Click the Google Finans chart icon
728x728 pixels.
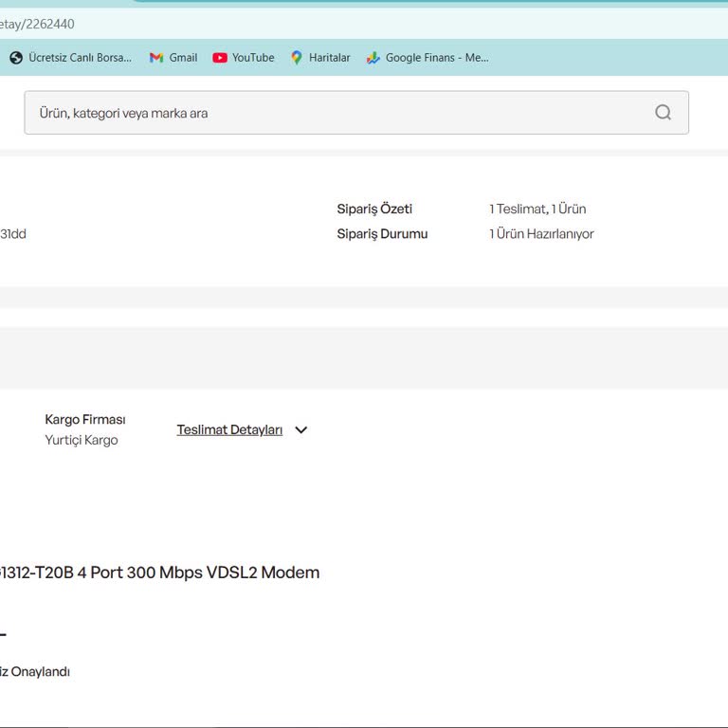[373, 58]
